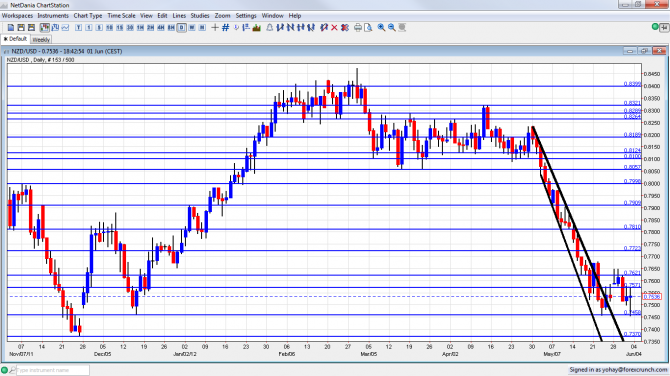Click the 0.7810 support line label
Viewport: 670px width, 376px height.
[632, 227]
